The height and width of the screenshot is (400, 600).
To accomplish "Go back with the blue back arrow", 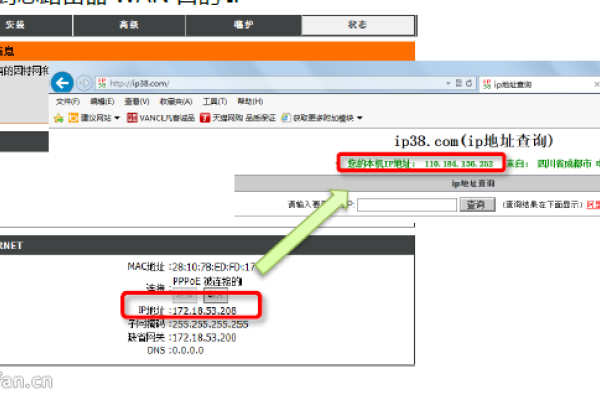I will pyautogui.click(x=62, y=83).
